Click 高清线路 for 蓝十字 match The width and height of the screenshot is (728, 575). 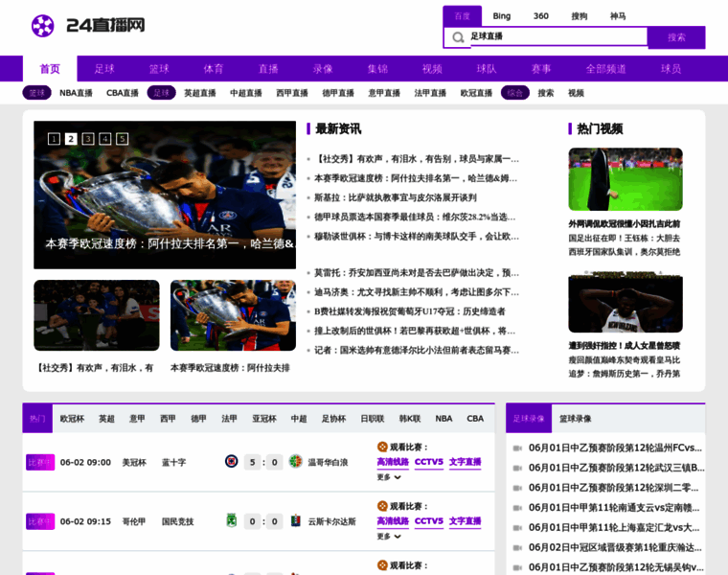pos(393,462)
